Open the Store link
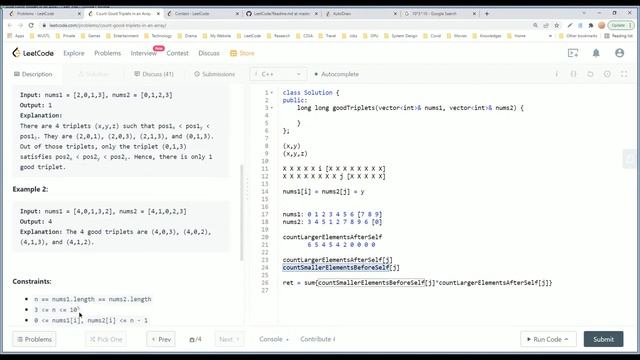The width and height of the screenshot is (640, 360). (x=242, y=53)
